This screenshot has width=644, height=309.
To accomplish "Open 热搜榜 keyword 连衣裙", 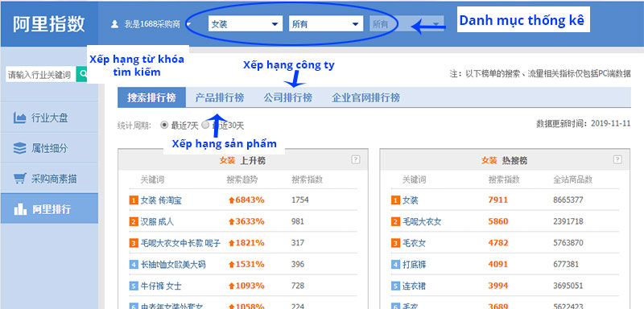I will pos(414,286).
